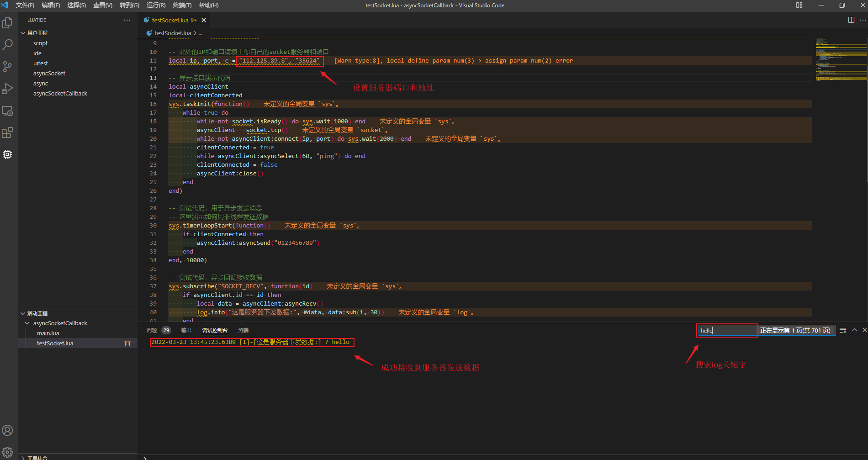Close the testSocket.lua editor tab
The image size is (868, 460).
point(204,20)
